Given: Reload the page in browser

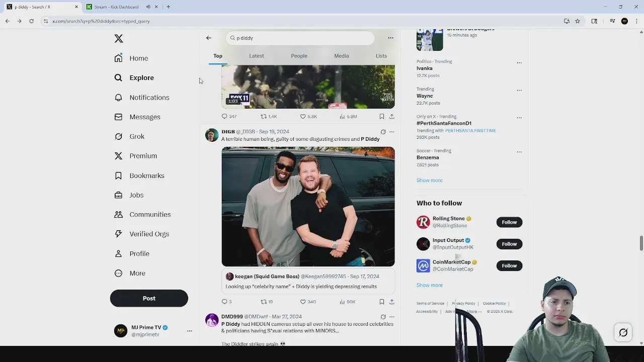Looking at the screenshot, I should (31, 21).
